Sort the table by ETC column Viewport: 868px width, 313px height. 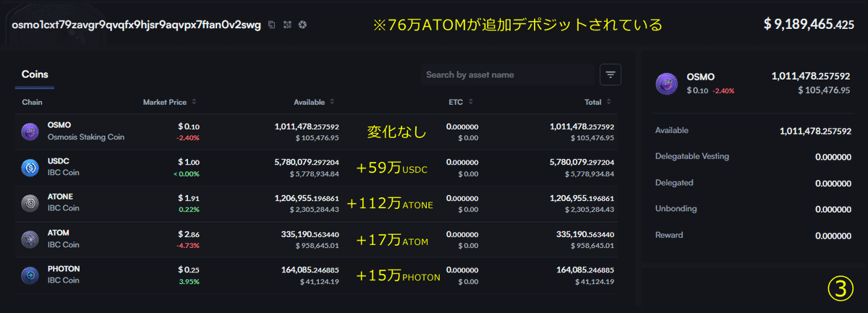461,102
